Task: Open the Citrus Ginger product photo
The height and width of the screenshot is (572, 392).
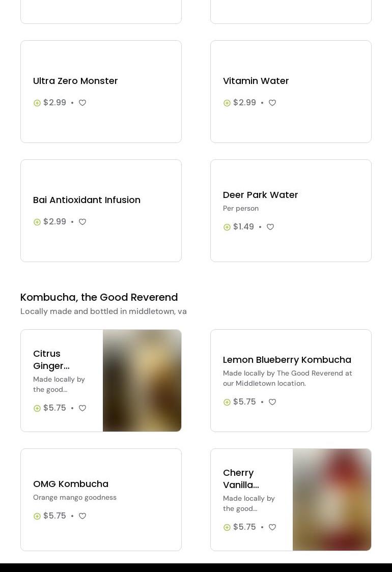Action: [x=142, y=381]
